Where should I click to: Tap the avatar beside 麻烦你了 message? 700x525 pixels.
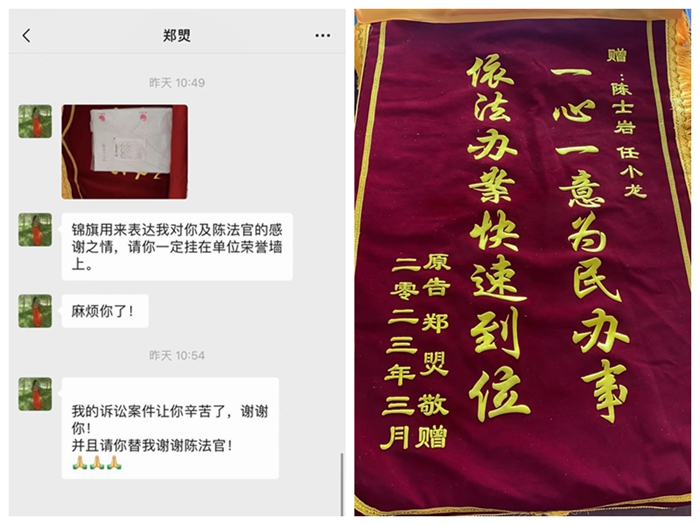35,311
